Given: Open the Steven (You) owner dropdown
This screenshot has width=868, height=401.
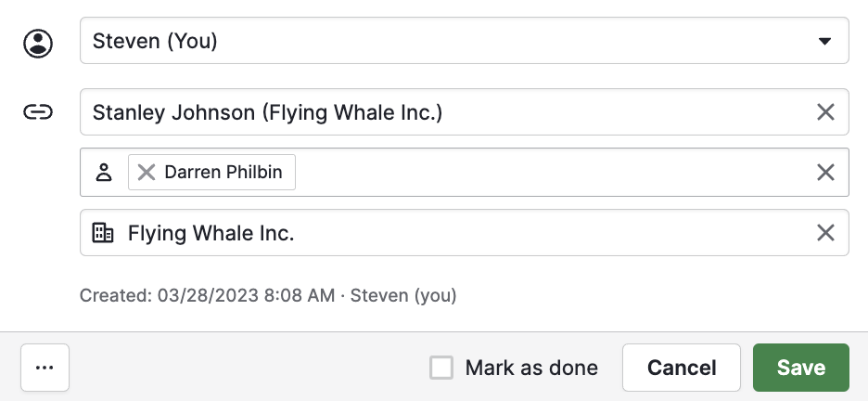Looking at the screenshot, I should 464,41.
